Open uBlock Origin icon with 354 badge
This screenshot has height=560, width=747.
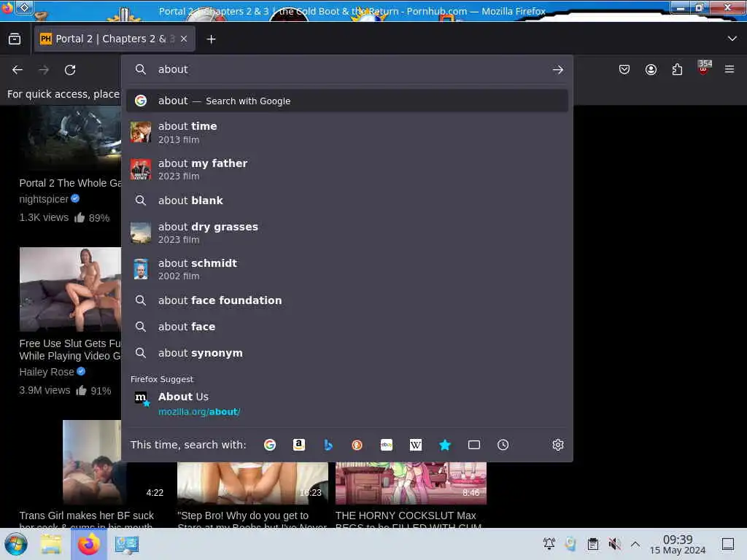(704, 68)
